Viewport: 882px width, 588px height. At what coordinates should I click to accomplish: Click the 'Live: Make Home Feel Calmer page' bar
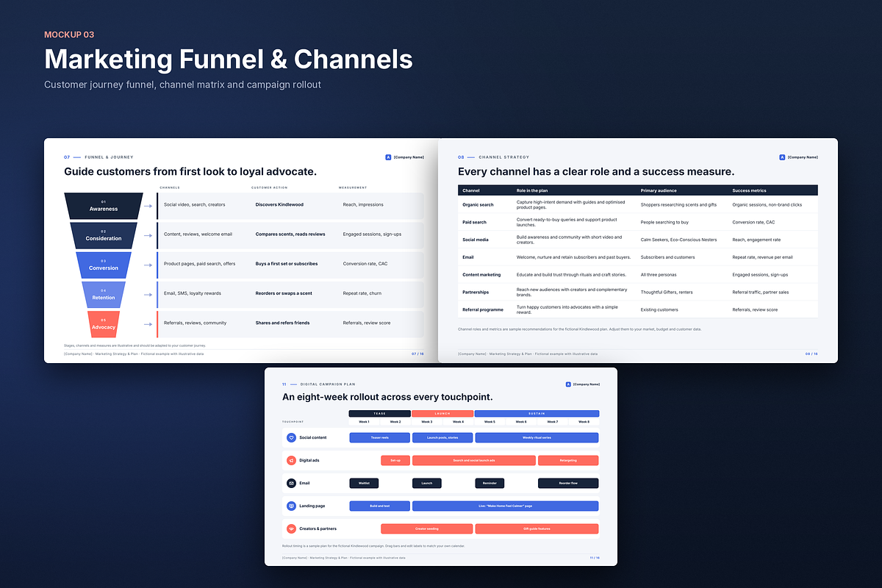pyautogui.click(x=505, y=506)
